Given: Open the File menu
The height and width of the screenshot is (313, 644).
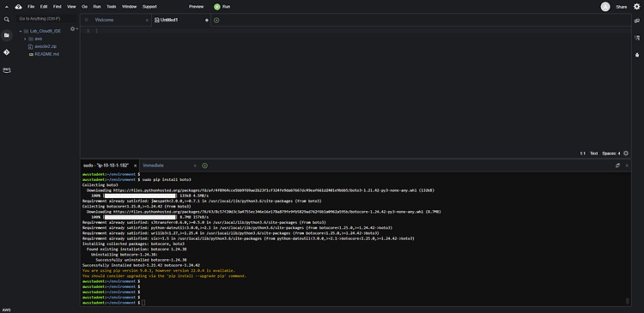Looking at the screenshot, I should pyautogui.click(x=31, y=7).
